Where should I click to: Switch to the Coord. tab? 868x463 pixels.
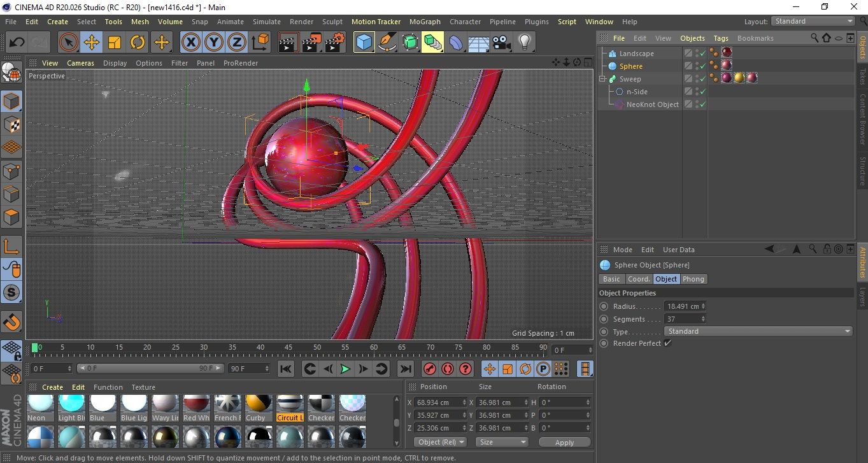(x=638, y=279)
